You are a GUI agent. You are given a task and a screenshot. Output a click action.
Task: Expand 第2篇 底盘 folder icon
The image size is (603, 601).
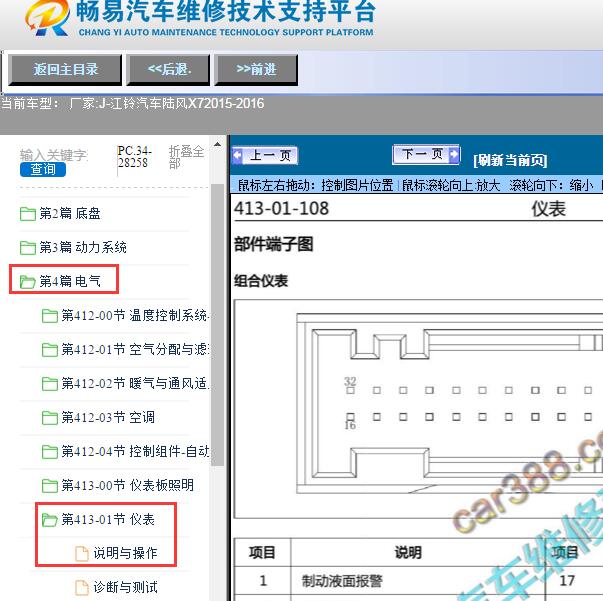tap(28, 214)
